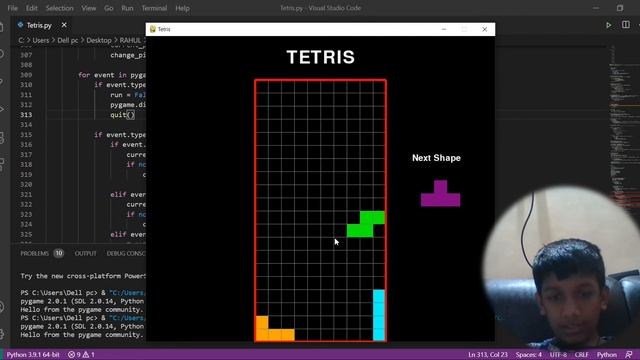
Task: Click the problems count badge 10
Action: tap(59, 253)
